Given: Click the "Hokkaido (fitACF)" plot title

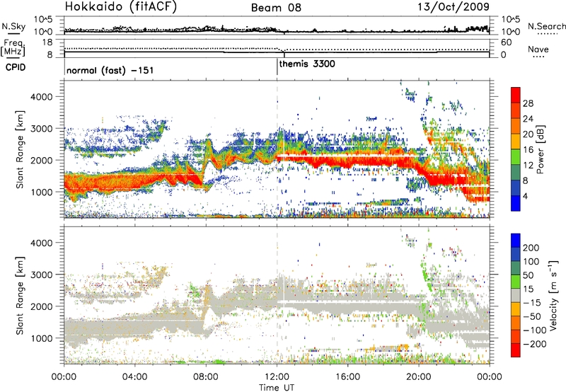Looking at the screenshot, I should click(x=121, y=7).
